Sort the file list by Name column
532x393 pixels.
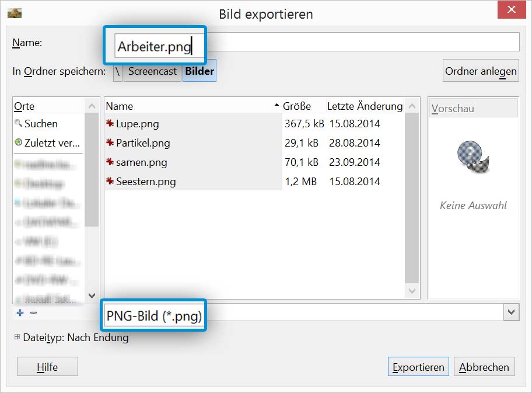pos(192,106)
